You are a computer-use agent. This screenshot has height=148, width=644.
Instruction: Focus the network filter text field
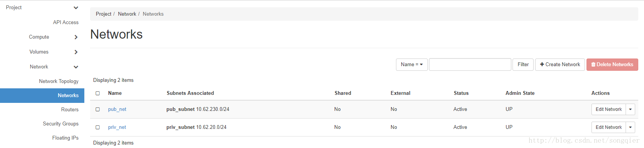pos(470,65)
